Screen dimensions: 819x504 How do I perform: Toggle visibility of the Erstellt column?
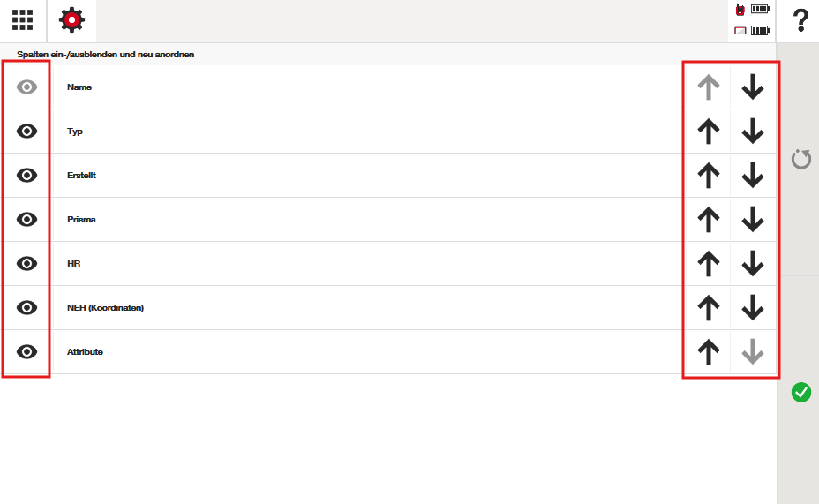pyautogui.click(x=27, y=176)
